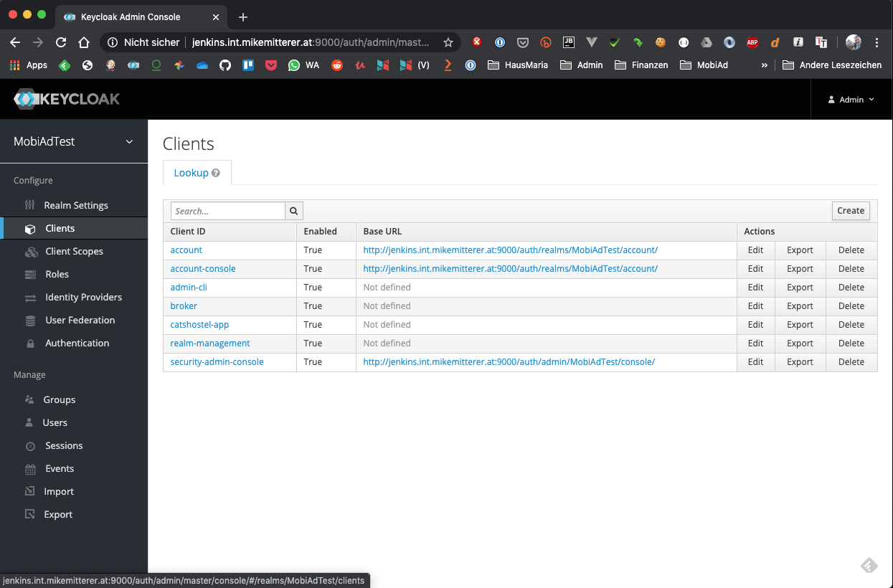The height and width of the screenshot is (588, 893).
Task: Select Clients in the sidebar
Action: 60,228
